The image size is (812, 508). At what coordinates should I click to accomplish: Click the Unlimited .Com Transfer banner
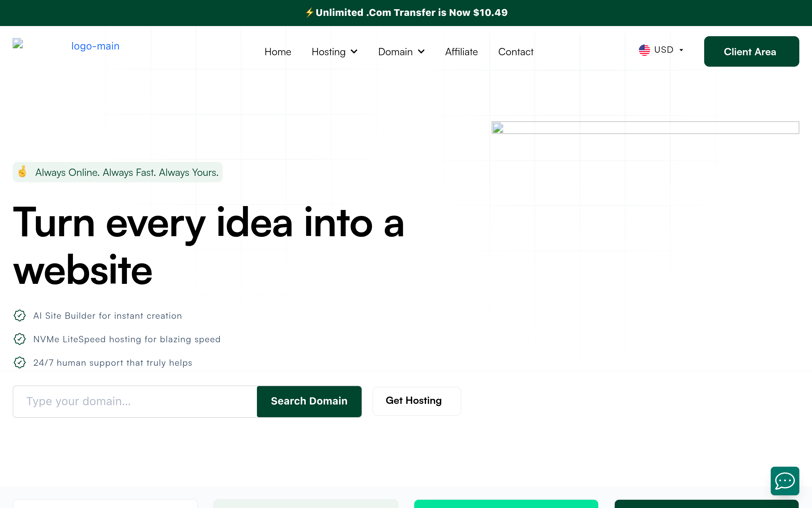[406, 13]
